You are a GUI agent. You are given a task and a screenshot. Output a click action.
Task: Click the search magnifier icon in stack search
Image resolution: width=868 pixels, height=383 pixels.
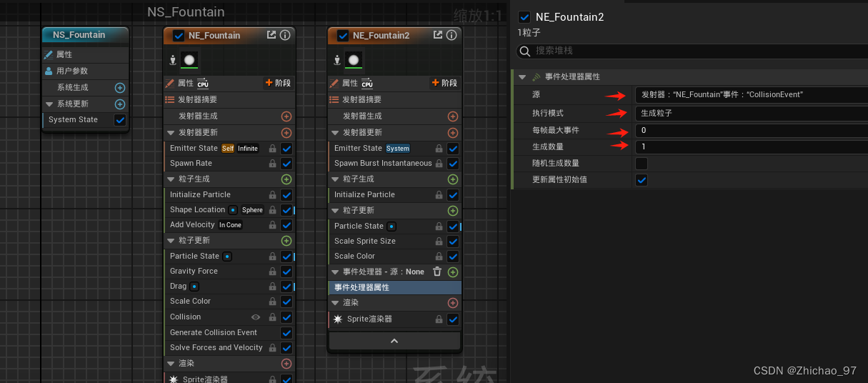525,51
